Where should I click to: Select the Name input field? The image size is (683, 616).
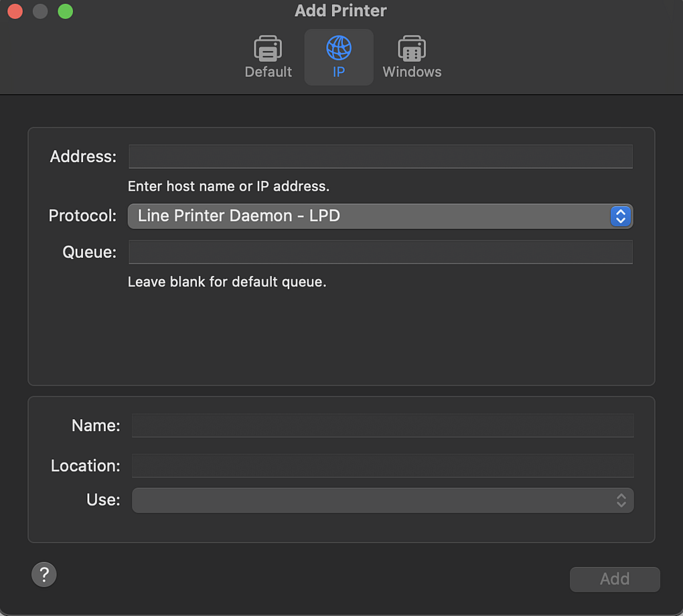click(382, 425)
